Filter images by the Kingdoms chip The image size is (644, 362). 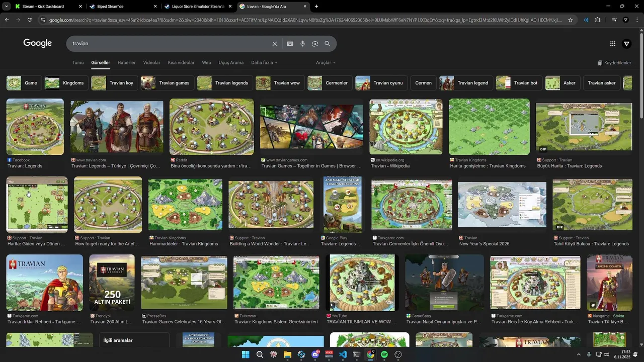tap(66, 83)
